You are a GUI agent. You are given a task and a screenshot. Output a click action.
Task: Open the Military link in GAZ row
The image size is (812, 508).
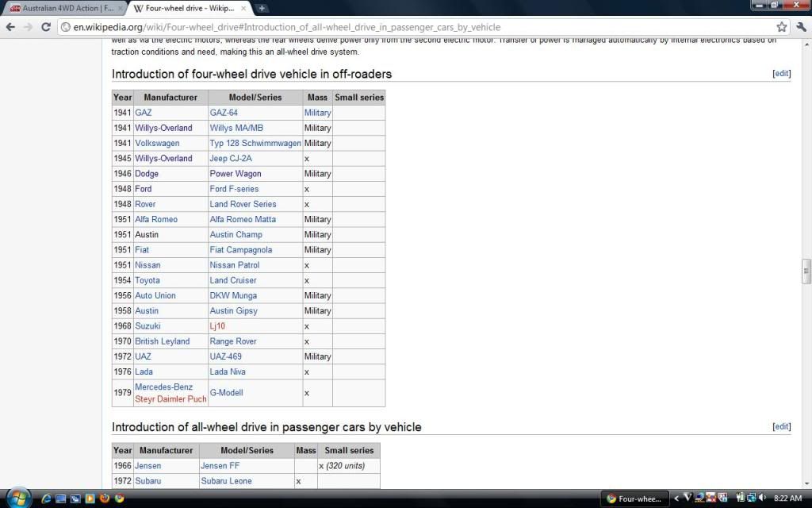click(317, 113)
